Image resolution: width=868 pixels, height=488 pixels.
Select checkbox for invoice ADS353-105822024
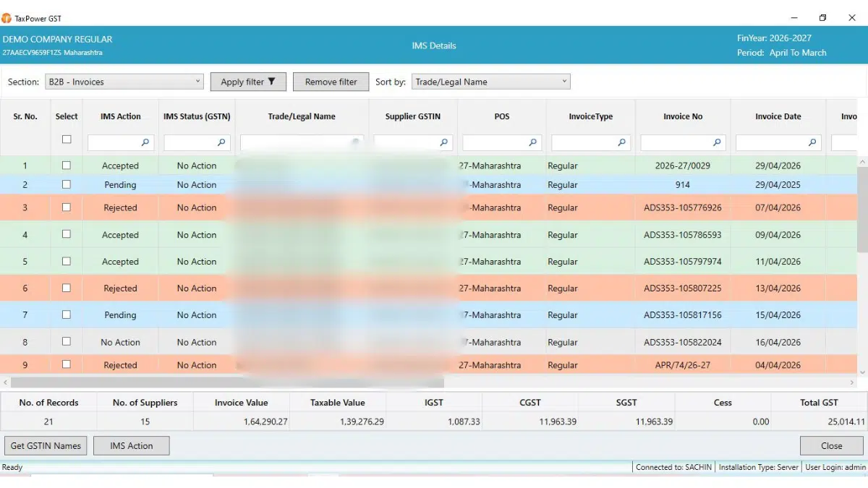pos(67,341)
